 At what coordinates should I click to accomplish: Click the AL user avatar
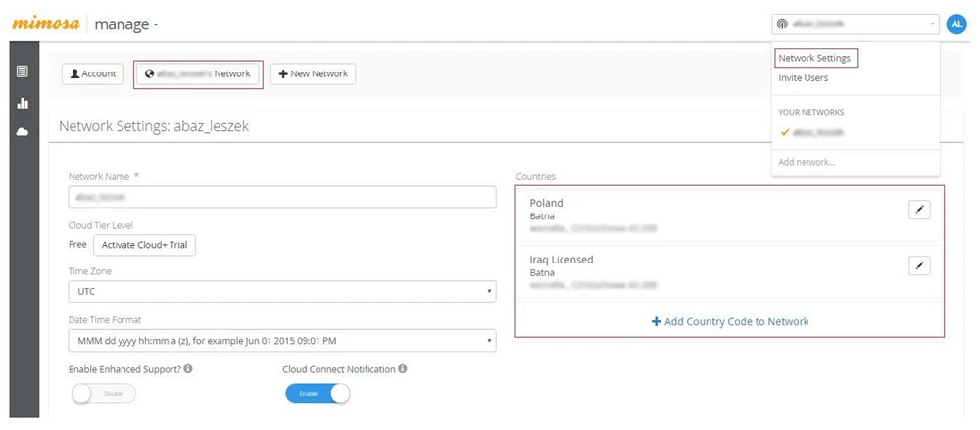coord(956,24)
